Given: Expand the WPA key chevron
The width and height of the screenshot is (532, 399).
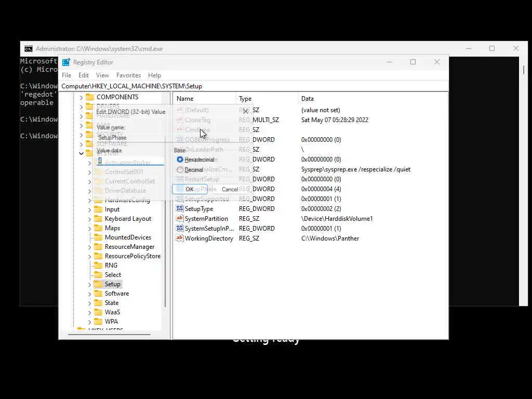Looking at the screenshot, I should (x=89, y=322).
